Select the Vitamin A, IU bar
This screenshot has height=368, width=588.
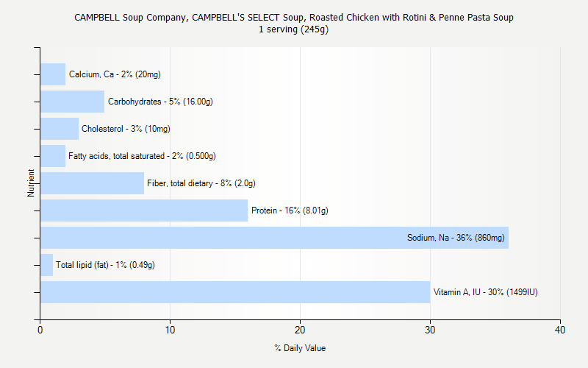pyautogui.click(x=235, y=292)
